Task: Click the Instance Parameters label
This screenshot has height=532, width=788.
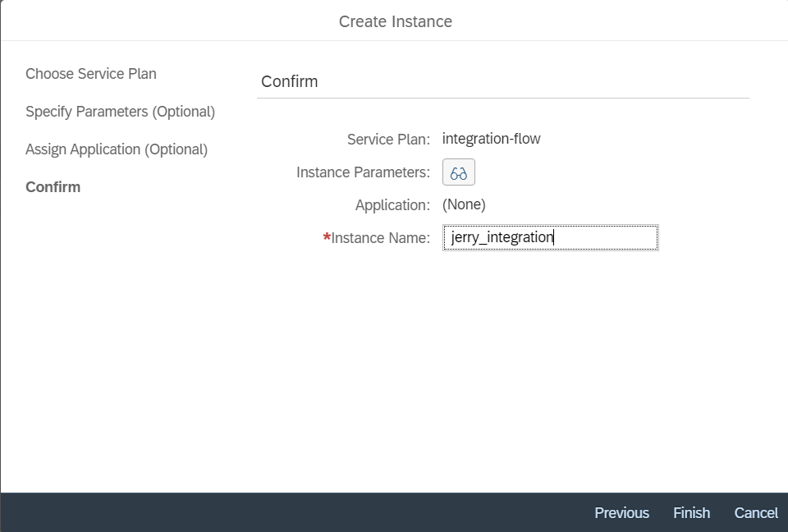Action: [x=363, y=172]
